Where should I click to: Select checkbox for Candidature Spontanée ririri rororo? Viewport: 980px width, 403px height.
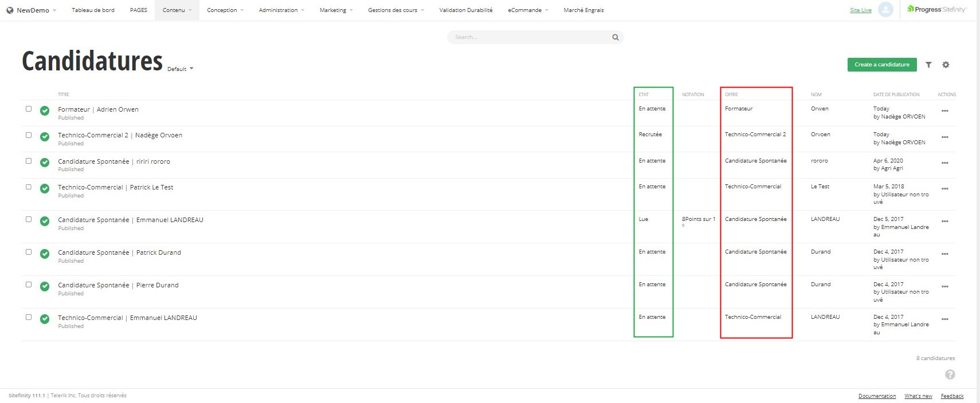pyautogui.click(x=29, y=161)
